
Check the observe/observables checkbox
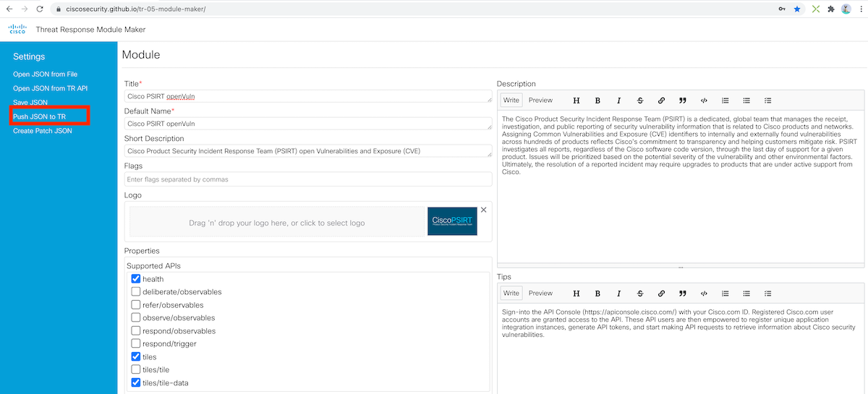click(136, 318)
